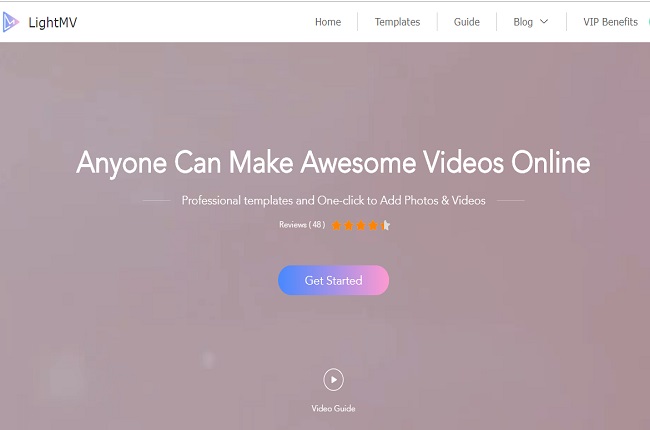Click the half-filled fifth rating star
The height and width of the screenshot is (430, 650).
[386, 225]
